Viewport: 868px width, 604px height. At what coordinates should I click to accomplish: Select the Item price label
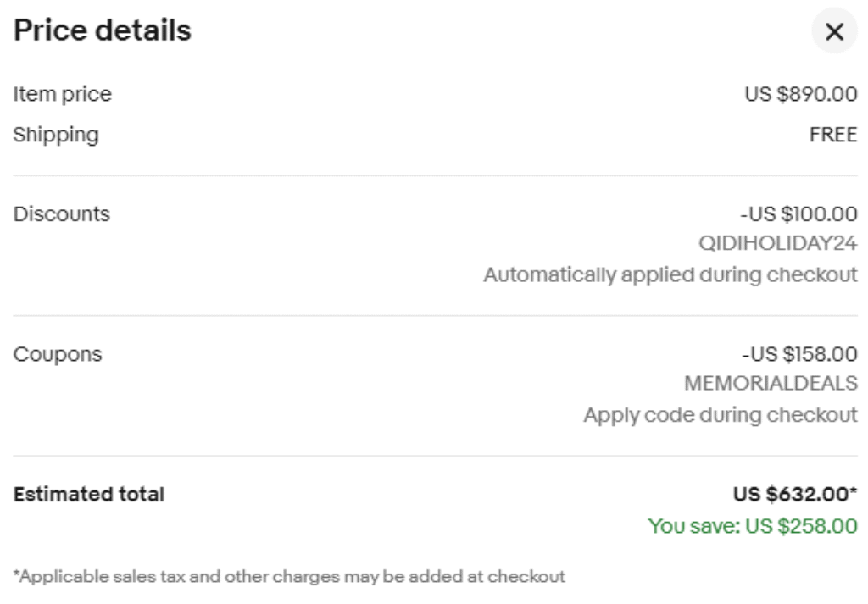[x=63, y=94]
